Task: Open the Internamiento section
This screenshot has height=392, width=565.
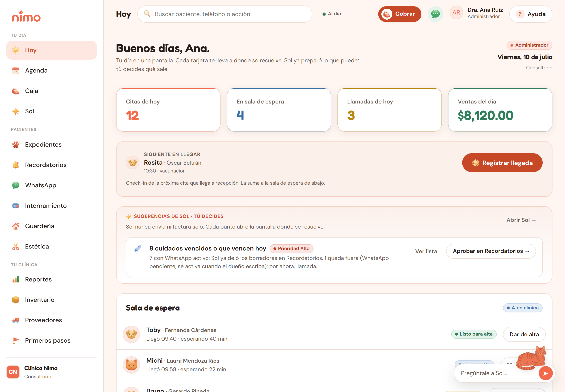Action: click(x=52, y=206)
